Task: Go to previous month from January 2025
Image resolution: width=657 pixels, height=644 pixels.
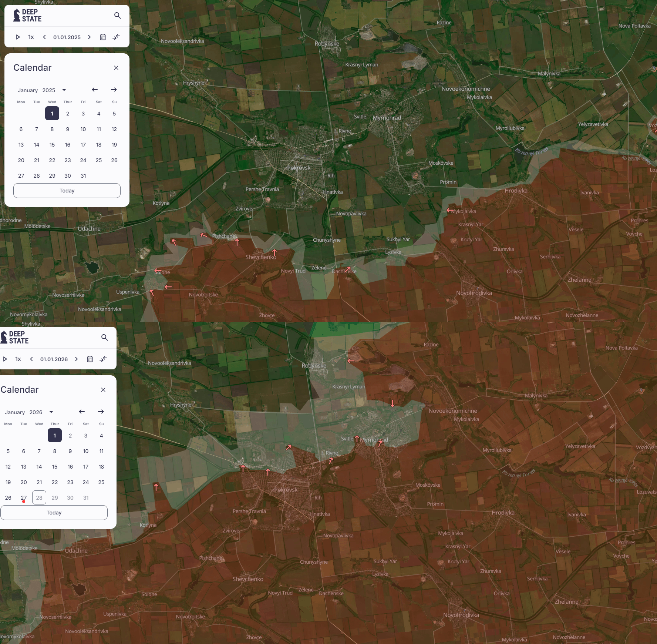Action: (95, 90)
